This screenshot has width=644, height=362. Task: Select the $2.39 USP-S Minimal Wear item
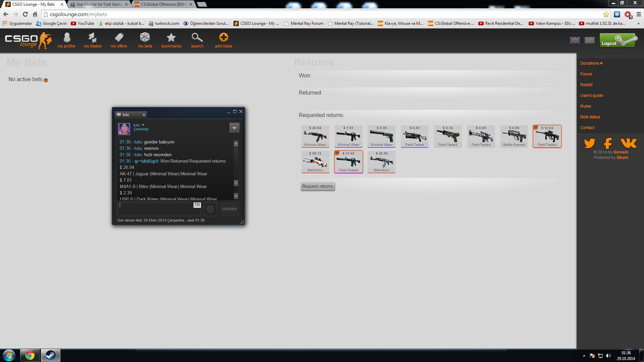[x=381, y=136]
